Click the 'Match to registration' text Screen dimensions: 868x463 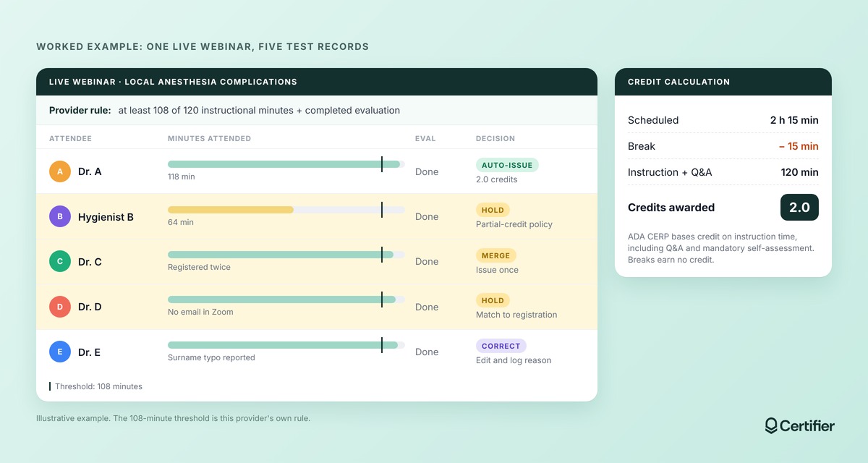coord(516,315)
